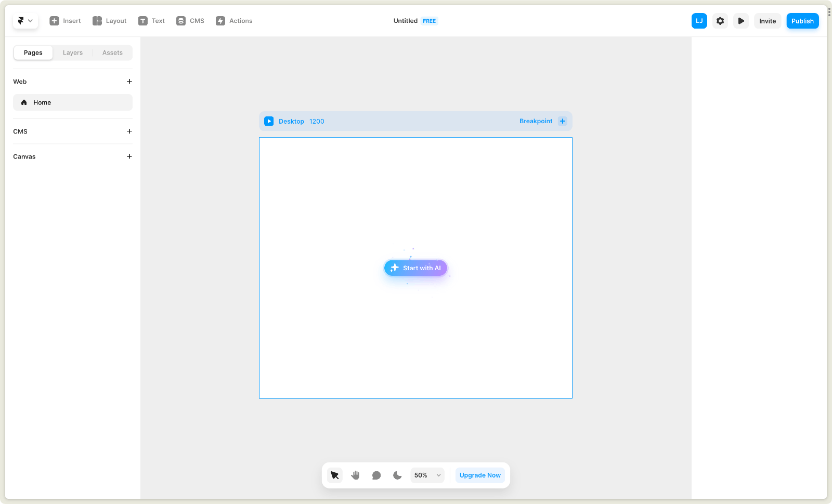The width and height of the screenshot is (832, 504).
Task: Open project settings with the gear icon
Action: point(720,21)
